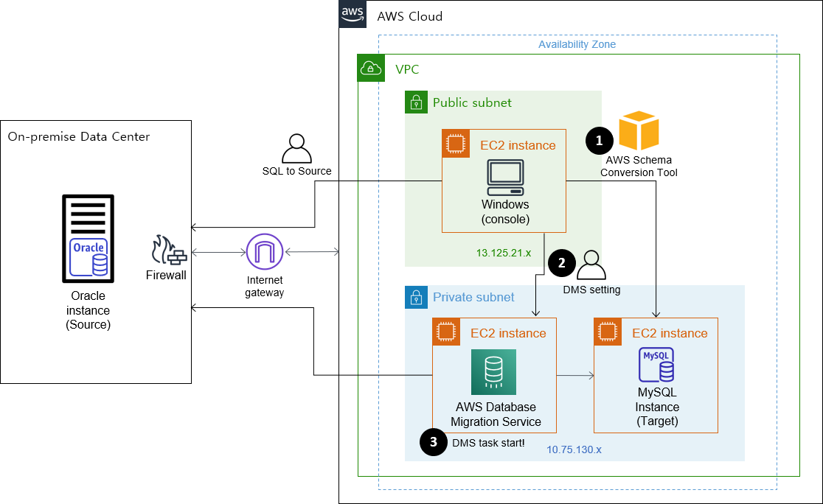This screenshot has width=823, height=504.
Task: Click the 'MySQL Instance (Target)' caption
Action: pos(657,407)
